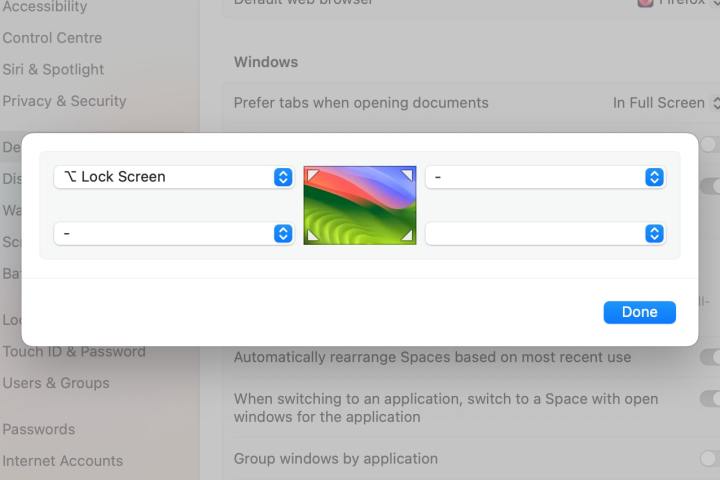Select Touch ID & Password in the sidebar
Screen dimensions: 720x480
tap(74, 352)
